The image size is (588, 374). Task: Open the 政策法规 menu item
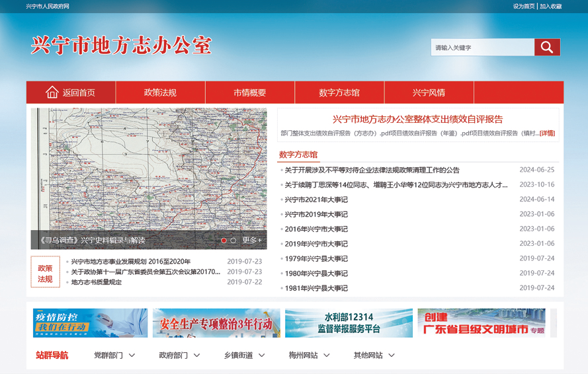pos(161,93)
